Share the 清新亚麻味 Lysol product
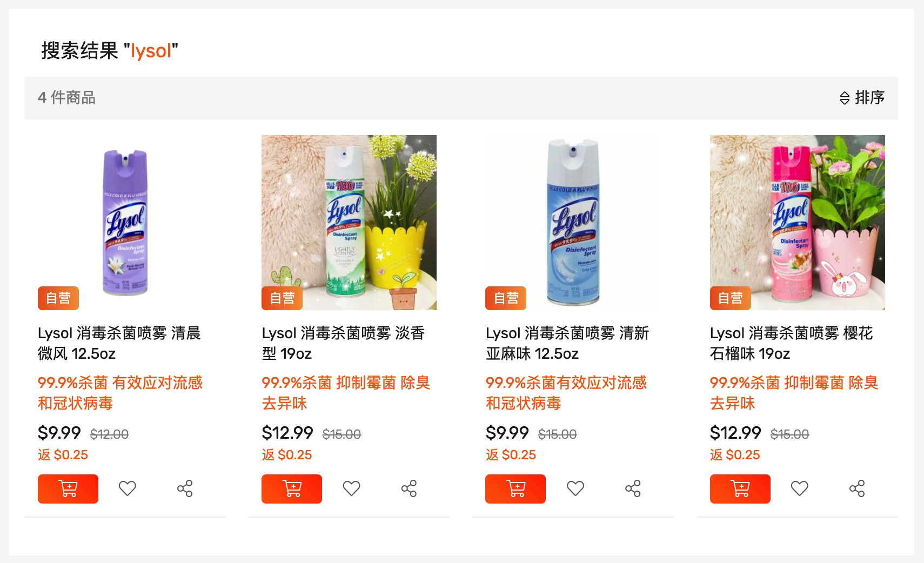The image size is (924, 563). click(x=633, y=488)
